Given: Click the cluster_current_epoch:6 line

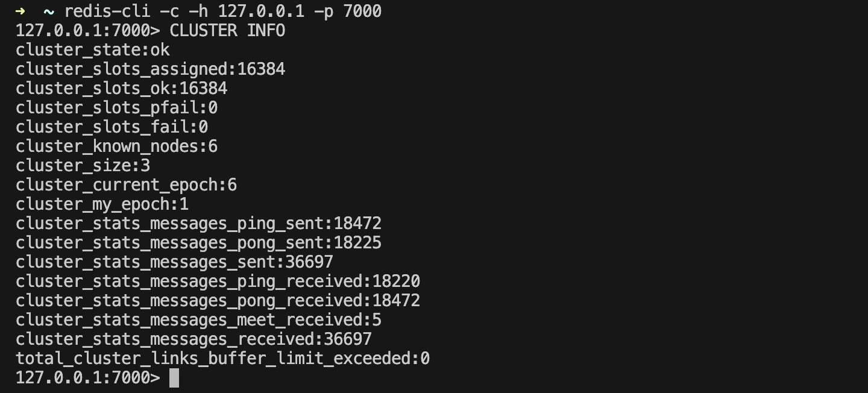Looking at the screenshot, I should pos(126,185).
